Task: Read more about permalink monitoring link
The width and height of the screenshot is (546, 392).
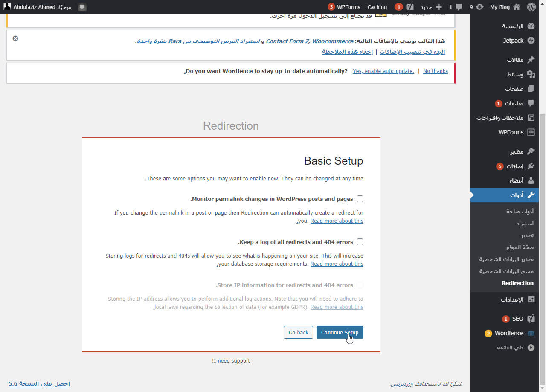Action: 337,221
